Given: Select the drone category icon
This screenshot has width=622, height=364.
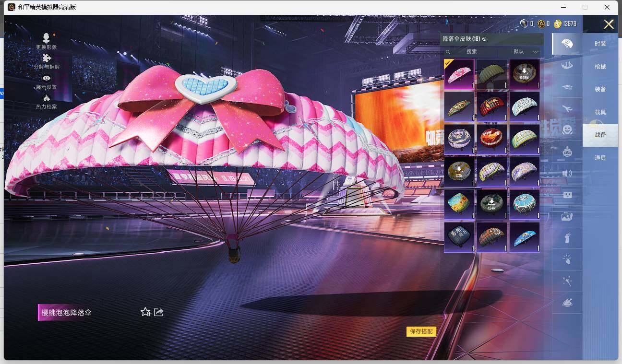Looking at the screenshot, I should [567, 87].
